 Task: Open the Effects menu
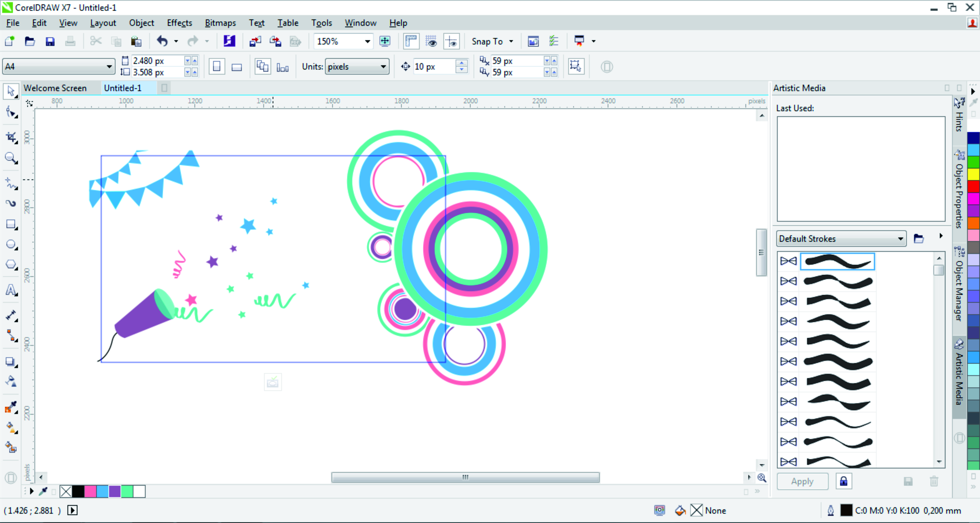click(x=179, y=23)
